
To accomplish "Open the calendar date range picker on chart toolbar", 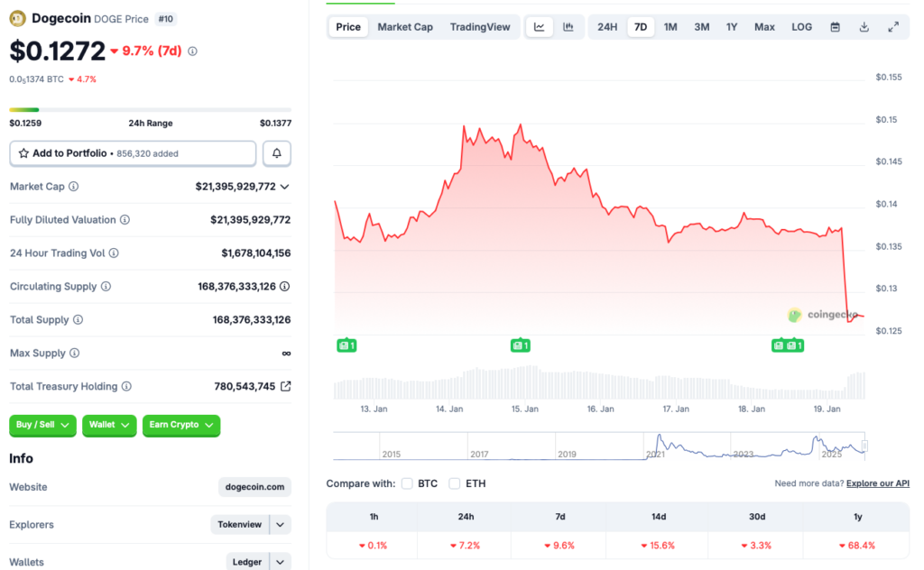I will [x=833, y=26].
